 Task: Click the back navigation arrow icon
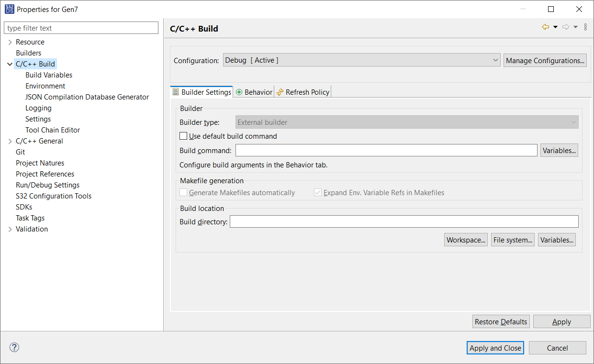pyautogui.click(x=545, y=27)
